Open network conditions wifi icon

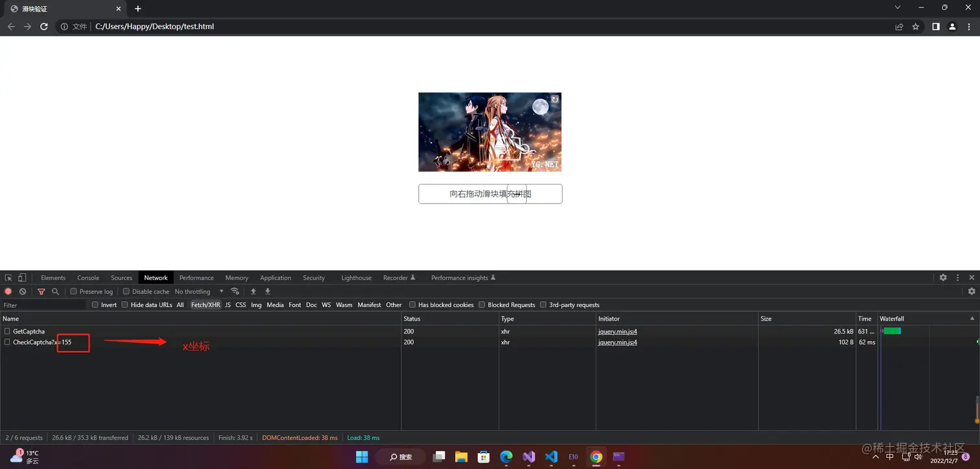click(x=235, y=292)
